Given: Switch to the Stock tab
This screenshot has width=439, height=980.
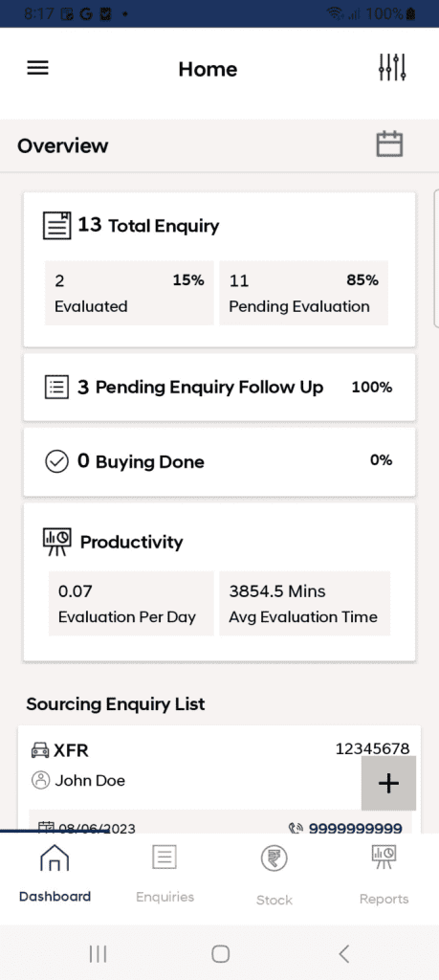Looking at the screenshot, I should click(x=274, y=875).
